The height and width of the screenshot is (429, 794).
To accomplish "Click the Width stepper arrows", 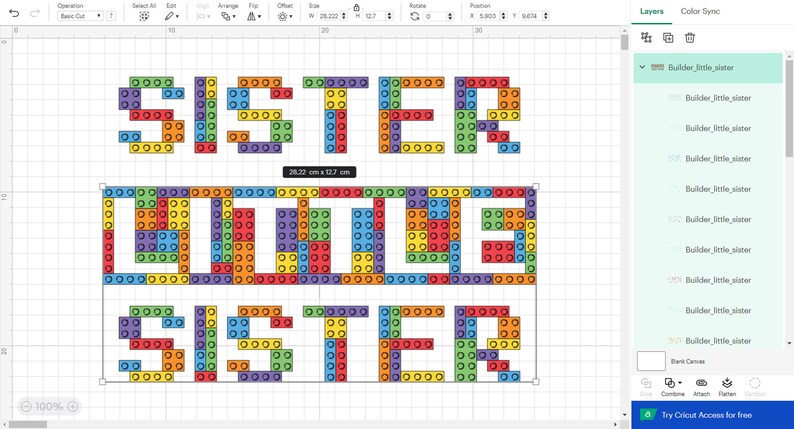I will [x=344, y=16].
